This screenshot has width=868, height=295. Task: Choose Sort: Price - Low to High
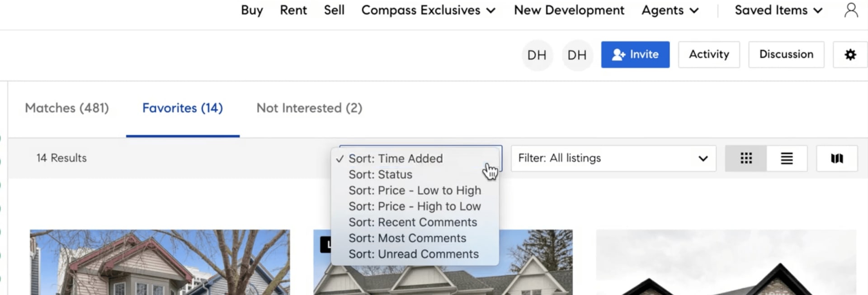pos(415,190)
